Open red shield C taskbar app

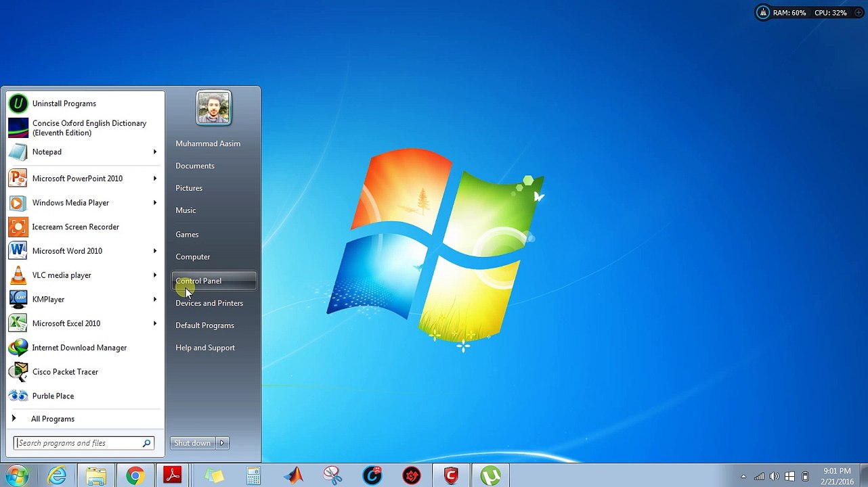click(452, 476)
